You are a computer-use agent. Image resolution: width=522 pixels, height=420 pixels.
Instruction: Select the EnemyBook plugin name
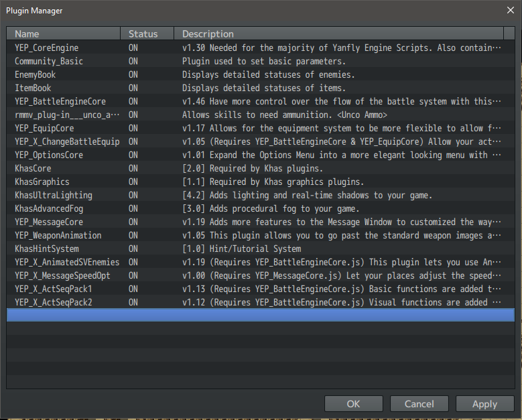[x=35, y=74]
